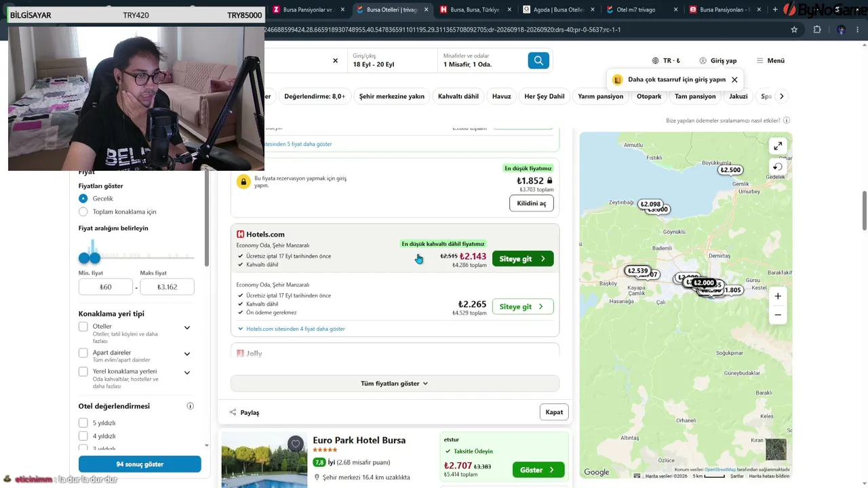Zoom in on the map
This screenshot has height=488, width=868.
tap(778, 296)
